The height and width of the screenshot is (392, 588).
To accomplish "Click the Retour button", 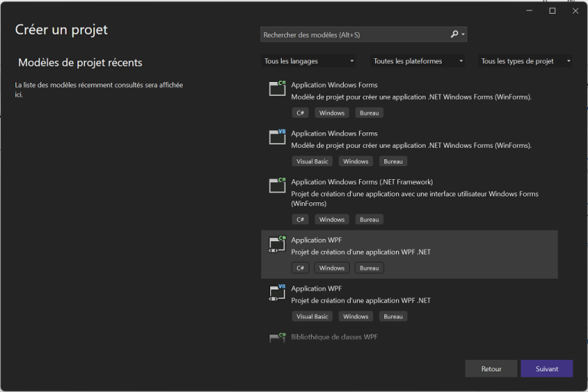I will [491, 368].
